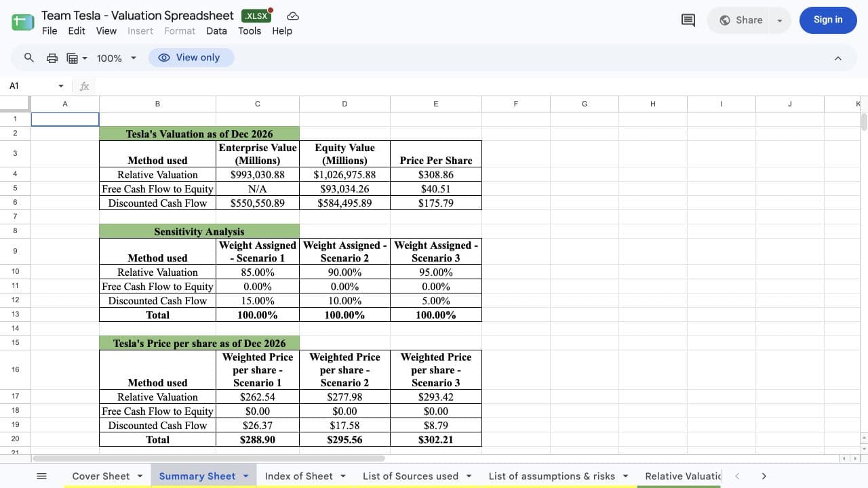Switch to the Index of Sheet tab

[x=298, y=476]
